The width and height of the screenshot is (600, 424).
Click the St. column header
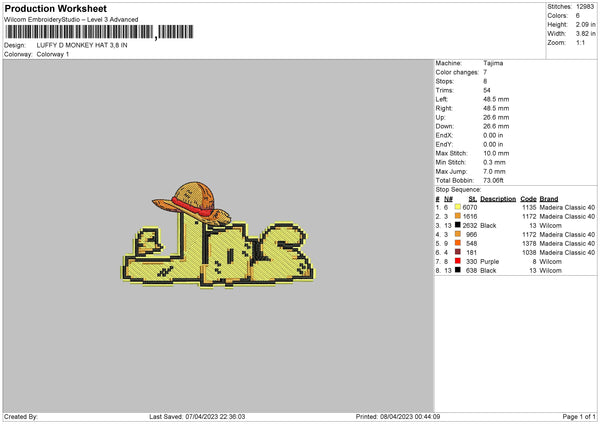tap(473, 199)
